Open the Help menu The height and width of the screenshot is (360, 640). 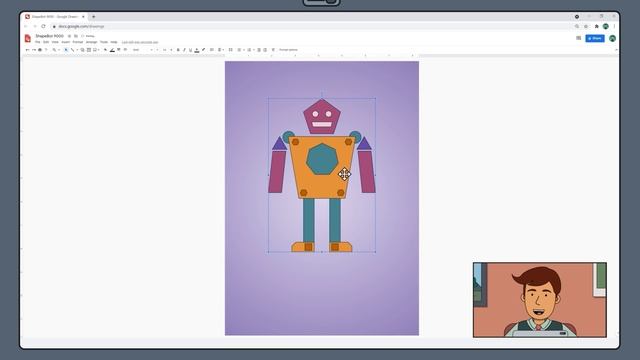pyautogui.click(x=114, y=42)
